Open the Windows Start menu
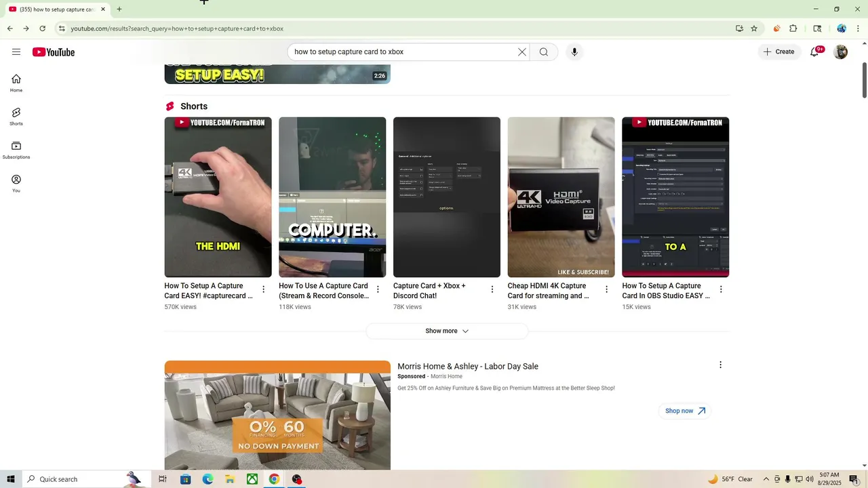This screenshot has width=868, height=488. pos(11,479)
